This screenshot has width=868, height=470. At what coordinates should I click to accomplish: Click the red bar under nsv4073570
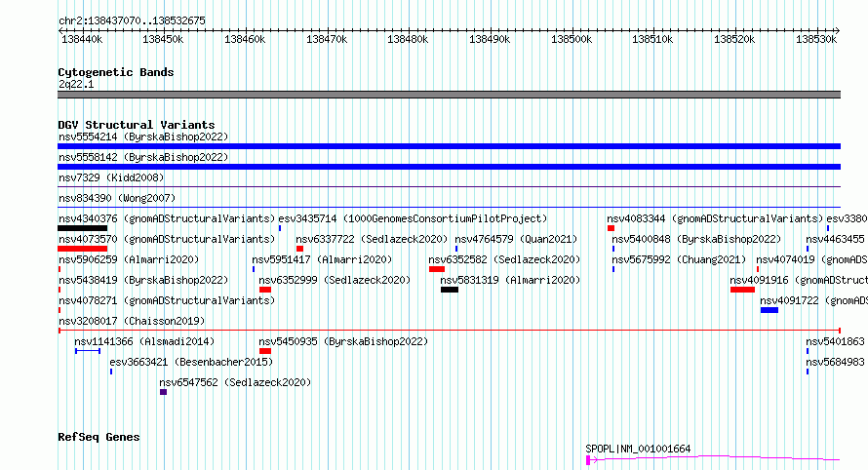tap(83, 249)
